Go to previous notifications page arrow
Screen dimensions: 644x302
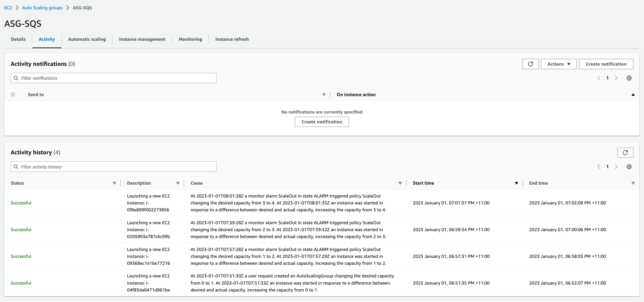pos(599,78)
